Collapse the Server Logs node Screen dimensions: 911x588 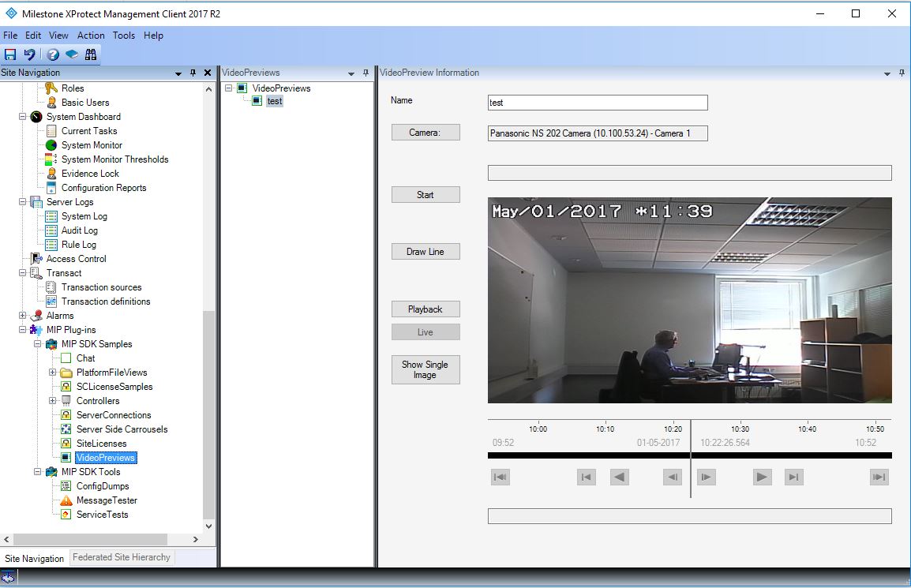point(22,202)
